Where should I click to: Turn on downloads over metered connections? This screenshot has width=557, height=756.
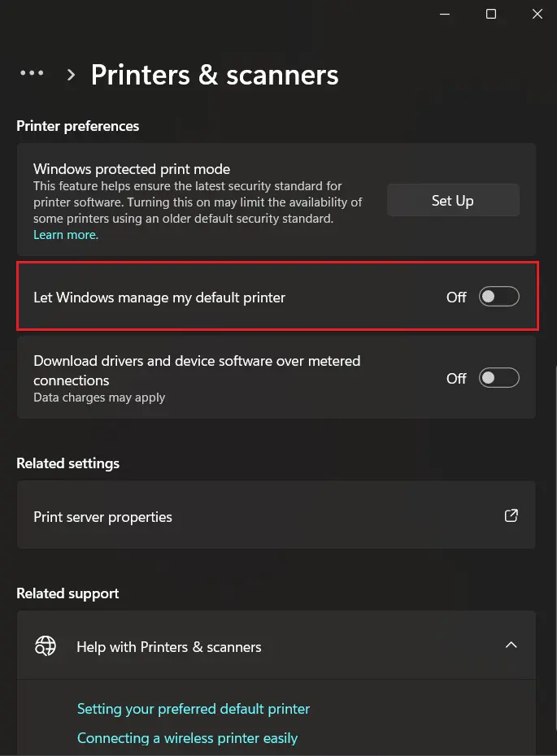coord(498,377)
